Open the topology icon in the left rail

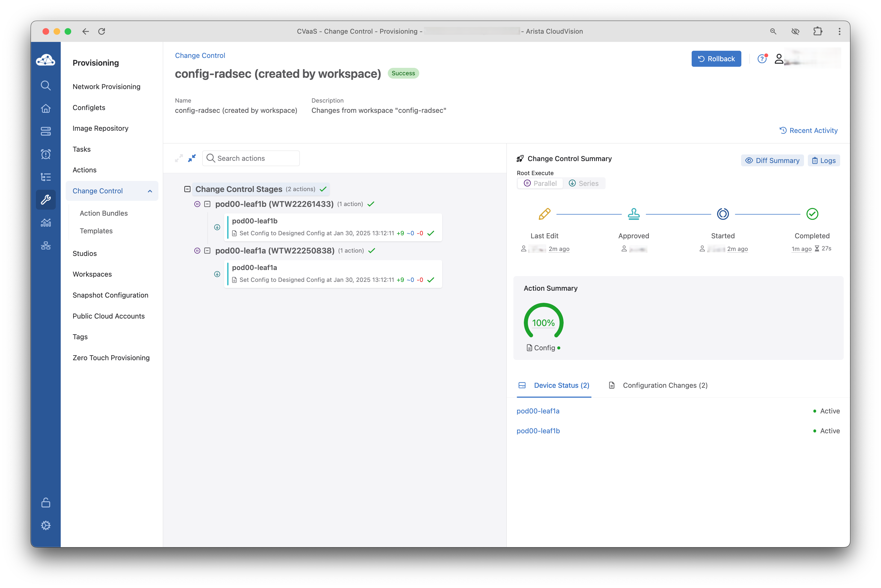click(x=45, y=246)
